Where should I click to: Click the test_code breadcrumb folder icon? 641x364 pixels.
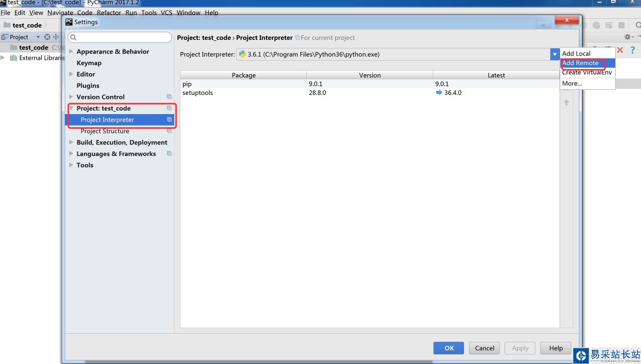coord(7,25)
